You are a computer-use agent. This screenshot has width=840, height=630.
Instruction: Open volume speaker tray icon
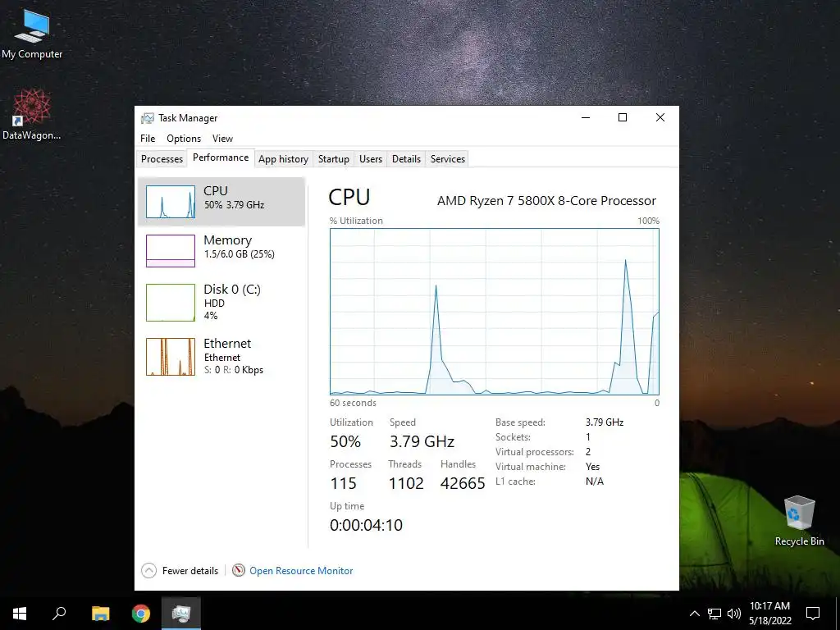(734, 614)
